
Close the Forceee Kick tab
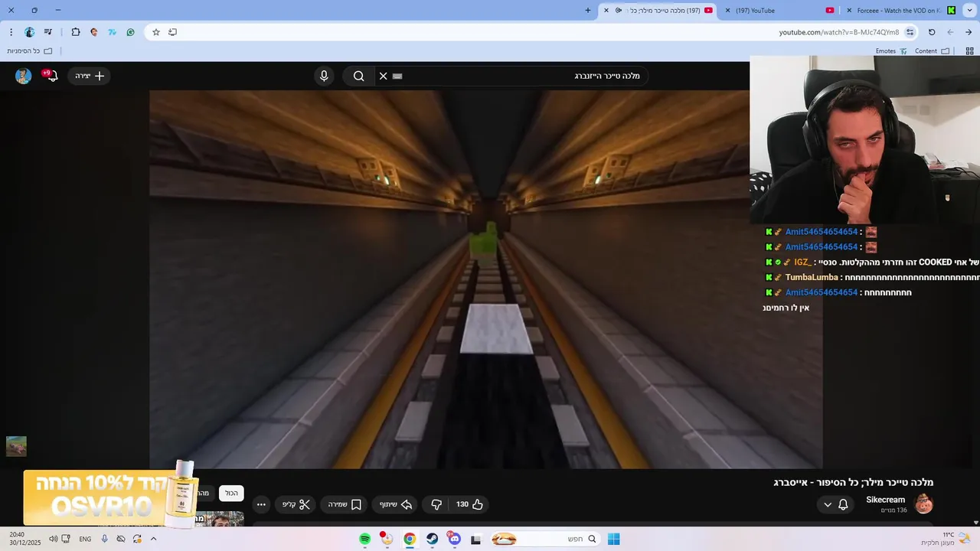click(x=849, y=10)
